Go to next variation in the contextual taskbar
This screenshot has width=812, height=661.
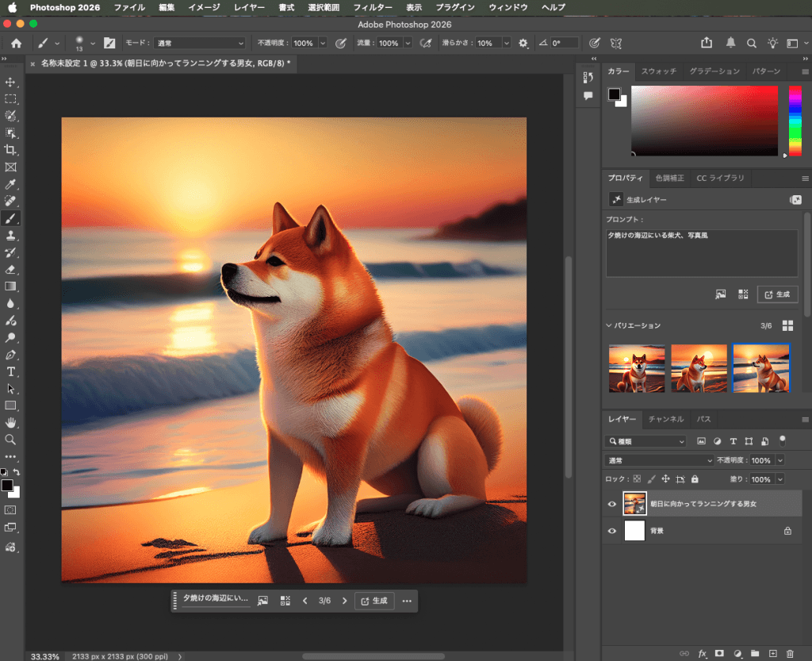344,601
